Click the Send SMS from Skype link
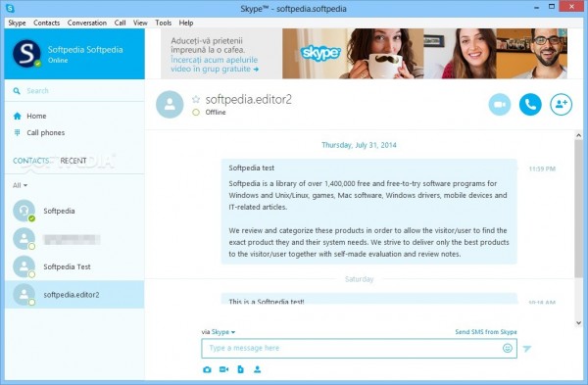This screenshot has height=385, width=588. [486, 332]
